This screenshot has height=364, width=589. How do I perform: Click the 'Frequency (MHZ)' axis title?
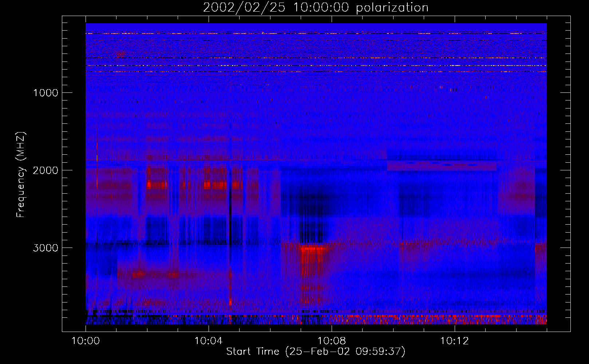point(21,174)
